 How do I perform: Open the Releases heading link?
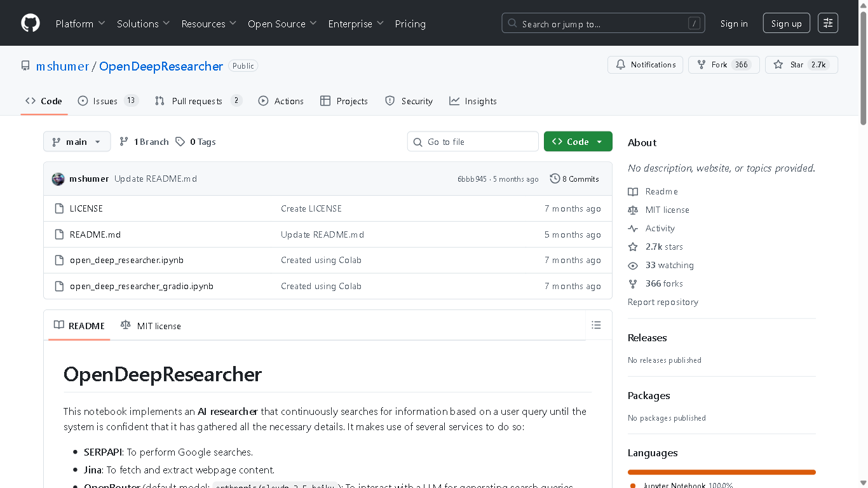pyautogui.click(x=648, y=338)
